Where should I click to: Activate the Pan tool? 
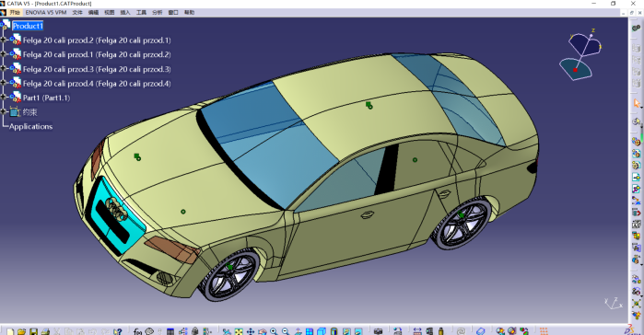(250, 331)
